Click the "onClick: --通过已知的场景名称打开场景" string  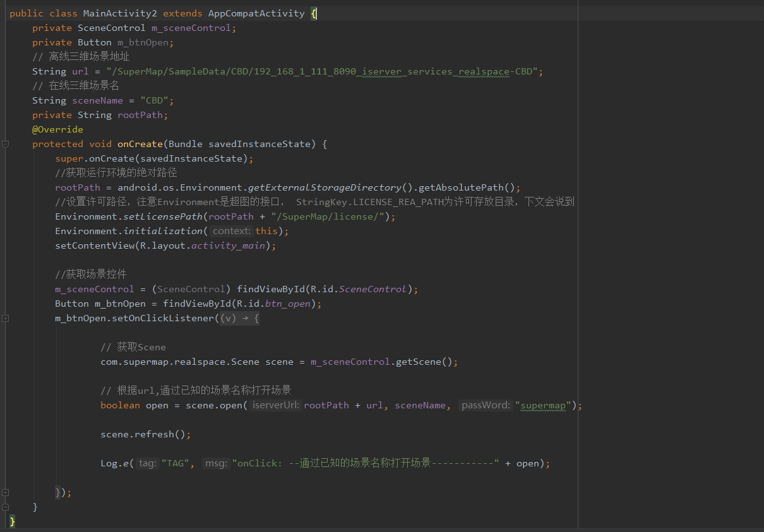click(366, 463)
